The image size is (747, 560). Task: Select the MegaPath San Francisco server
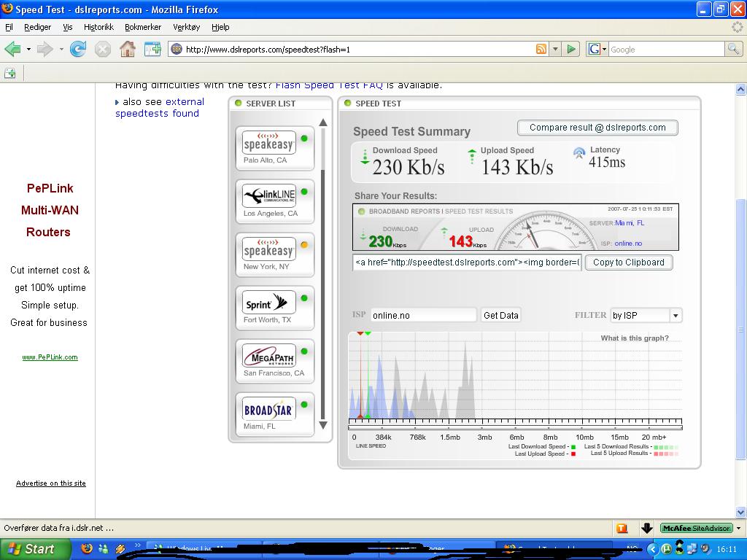click(275, 361)
